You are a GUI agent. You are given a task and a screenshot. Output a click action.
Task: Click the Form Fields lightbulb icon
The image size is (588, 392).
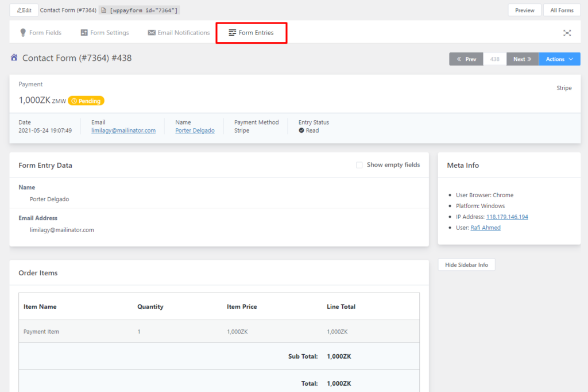click(x=23, y=33)
